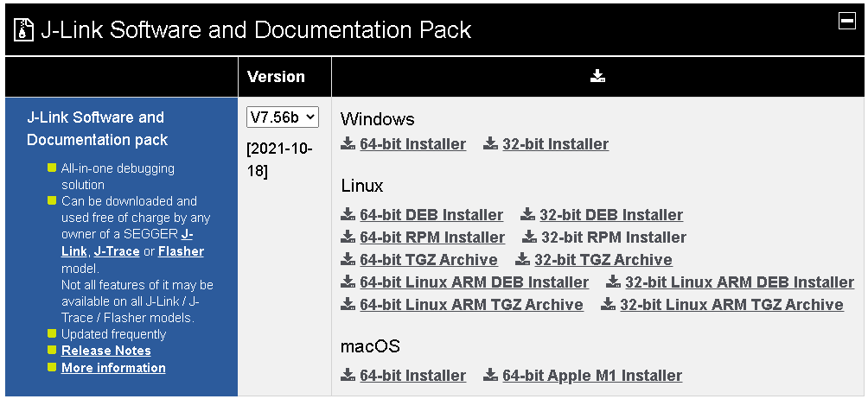This screenshot has height=399, width=868.
Task: Collapse the J-Link Software and Documentation Pack section
Action: (847, 22)
